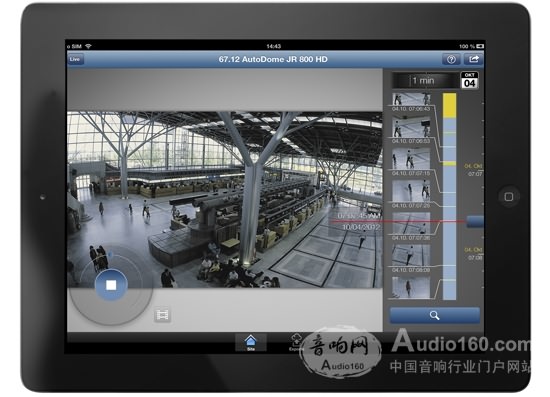This screenshot has width=550, height=397.
Task: Click the 07:07 timeline time label
Action: [x=475, y=174]
